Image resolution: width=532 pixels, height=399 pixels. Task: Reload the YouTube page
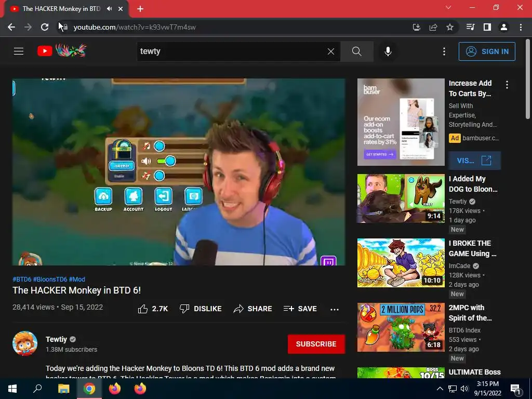coord(45,27)
